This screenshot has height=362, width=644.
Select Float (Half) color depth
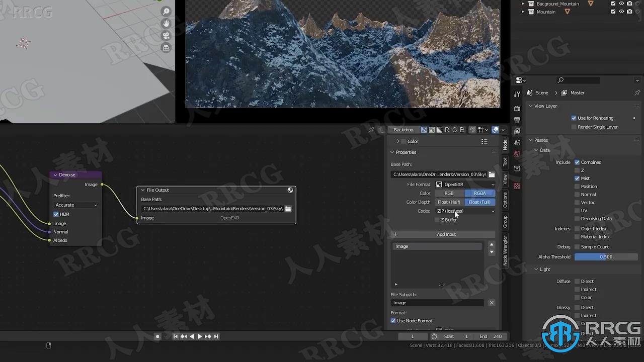click(449, 202)
